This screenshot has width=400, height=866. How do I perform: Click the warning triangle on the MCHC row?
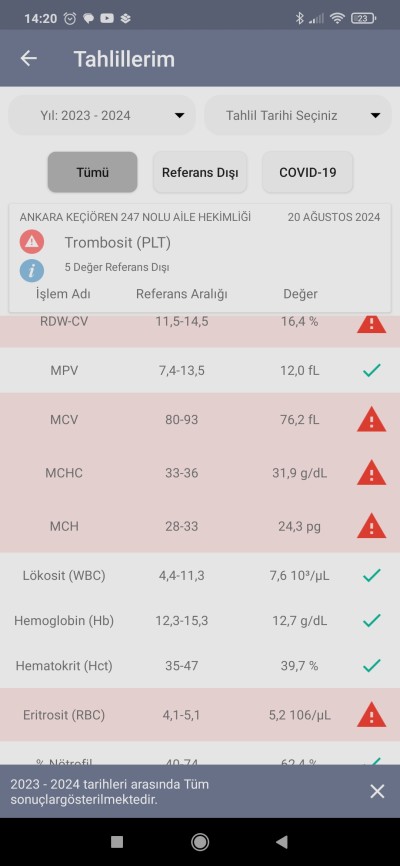371,473
